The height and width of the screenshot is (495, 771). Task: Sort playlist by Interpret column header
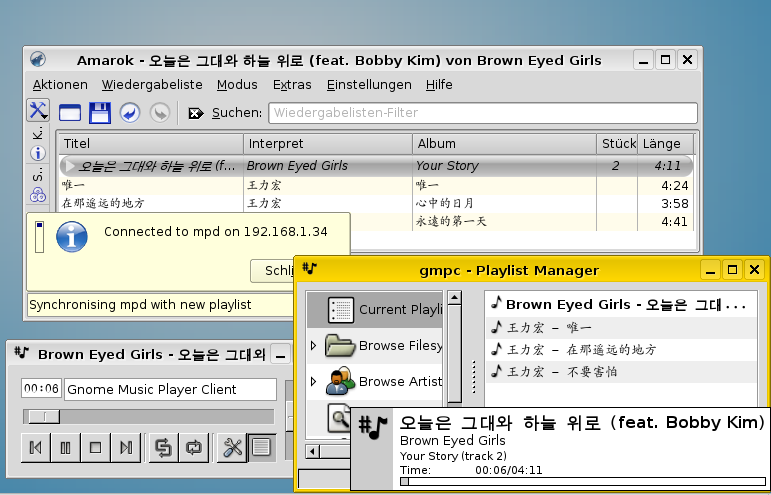(x=328, y=144)
